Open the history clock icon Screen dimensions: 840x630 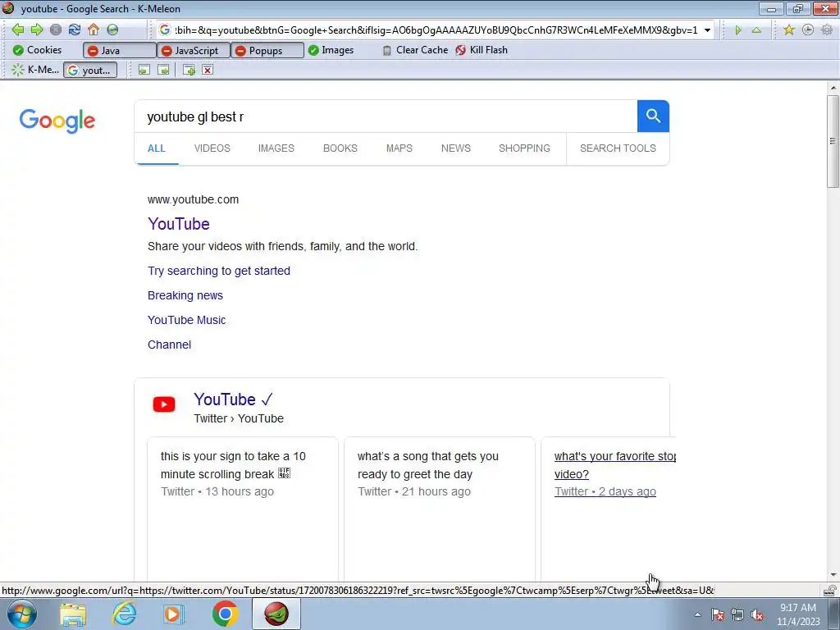(x=808, y=30)
